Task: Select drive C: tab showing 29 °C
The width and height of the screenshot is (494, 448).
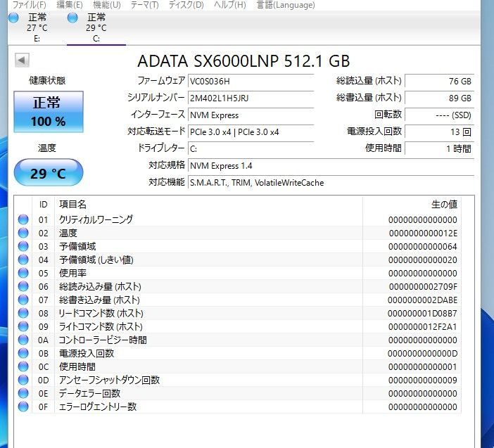Action: pos(96,27)
